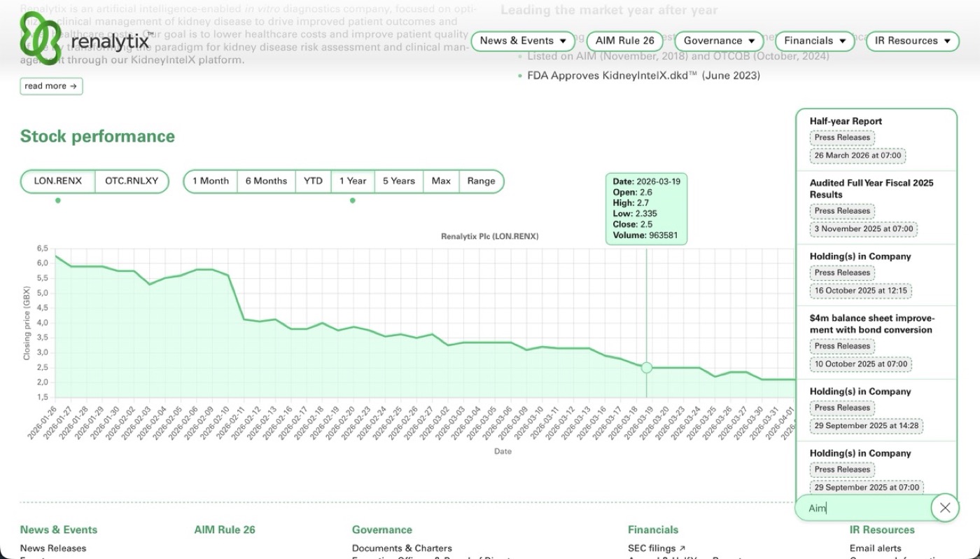Viewport: 980px width, 559px height.
Task: Open the Email alerts footer link
Action: pyautogui.click(x=876, y=548)
